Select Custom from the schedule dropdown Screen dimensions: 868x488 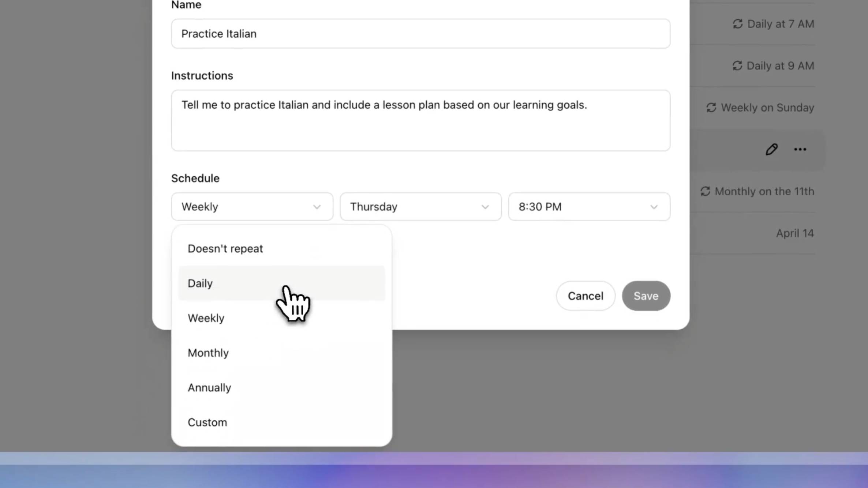[x=207, y=422]
